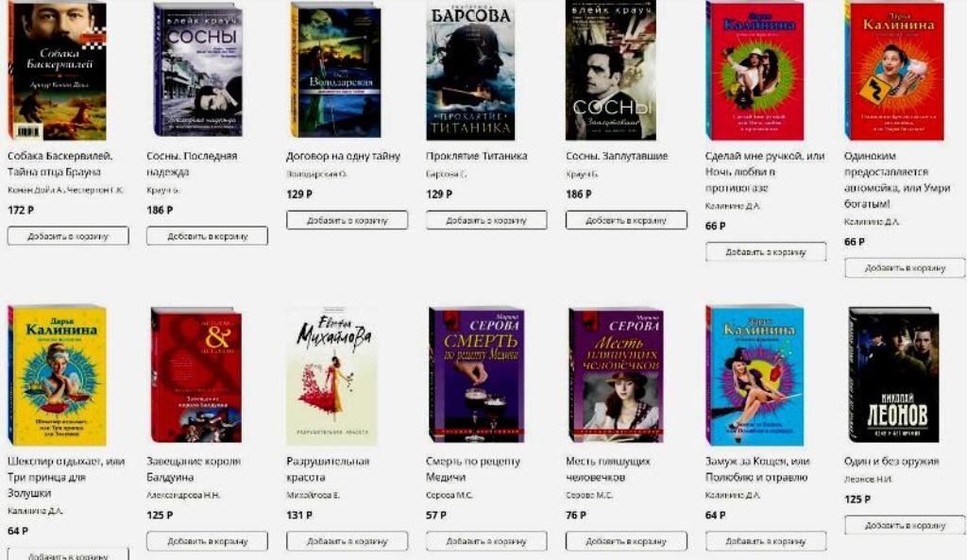Click the Месть пляшущих человечков cover

point(616,374)
